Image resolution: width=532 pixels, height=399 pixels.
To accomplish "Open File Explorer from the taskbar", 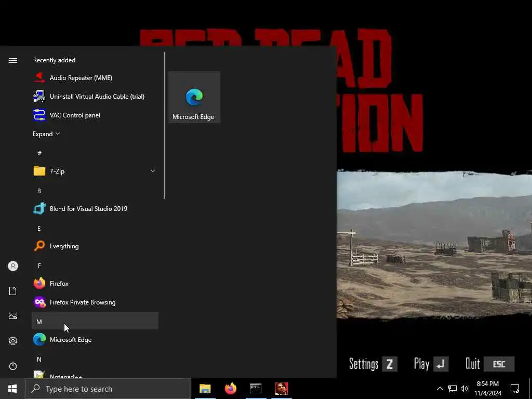I will click(205, 389).
